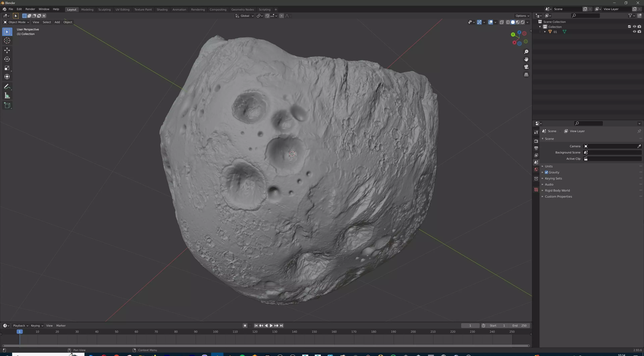Hide Collection with its eye icon
The image size is (644, 356).
634,27
